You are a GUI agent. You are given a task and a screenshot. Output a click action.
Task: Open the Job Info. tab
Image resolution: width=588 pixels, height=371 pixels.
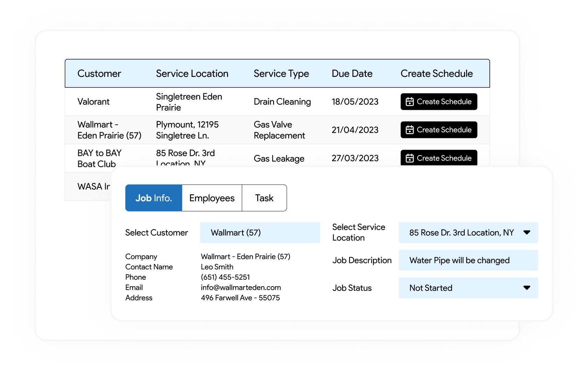(x=154, y=198)
